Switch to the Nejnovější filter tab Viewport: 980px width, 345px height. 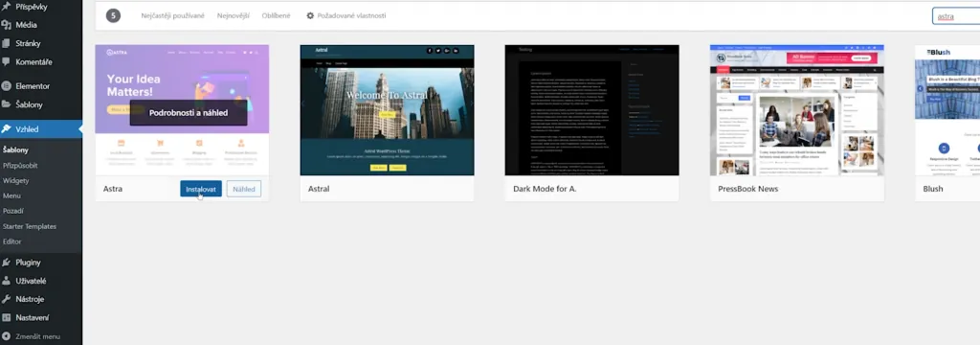[x=234, y=15]
